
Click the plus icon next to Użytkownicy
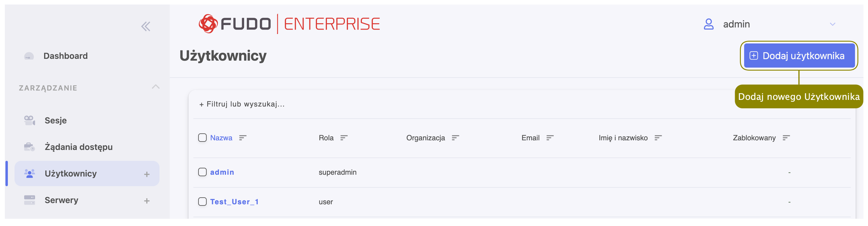click(x=147, y=174)
